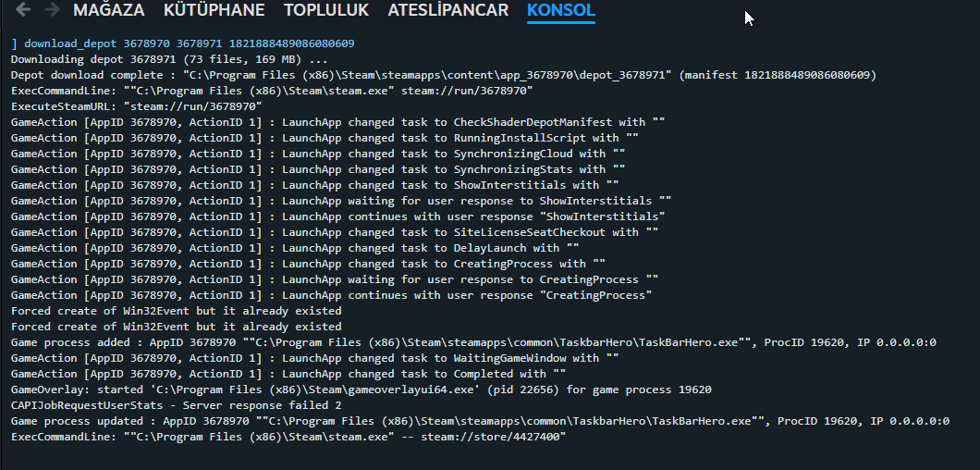Switch to the KÜTÜPHANE tab
Viewport: 980px width, 470px height.
(214, 10)
